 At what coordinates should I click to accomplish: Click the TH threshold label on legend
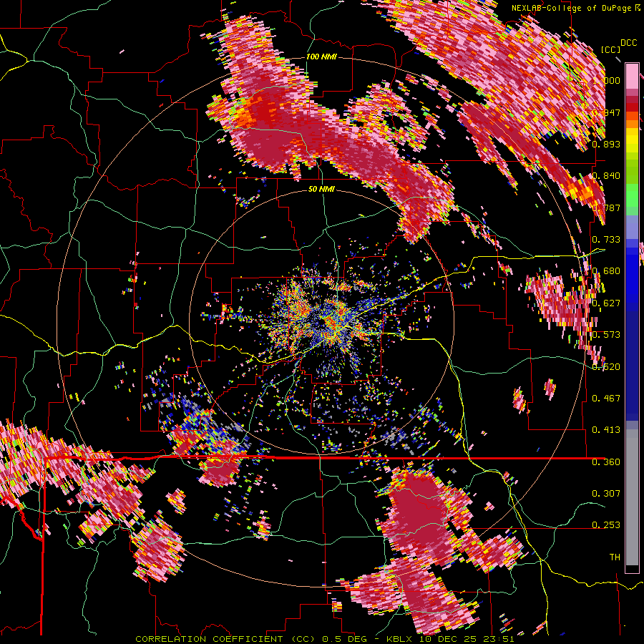pos(615,557)
